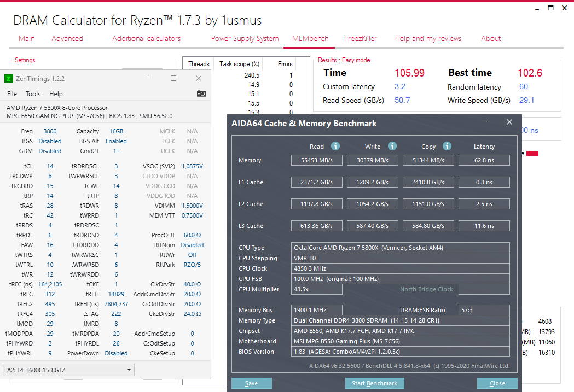Screen dimensions: 574x392
Task: Click Time result 105.99
Action: coord(409,73)
